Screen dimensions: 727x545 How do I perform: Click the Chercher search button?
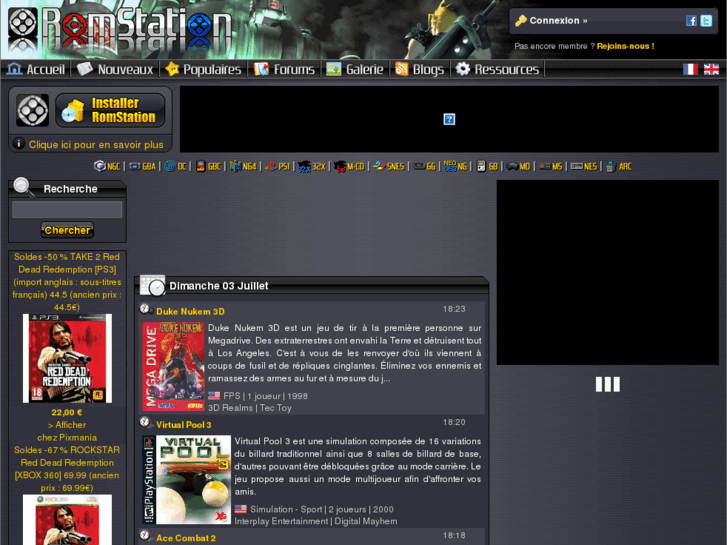67,230
